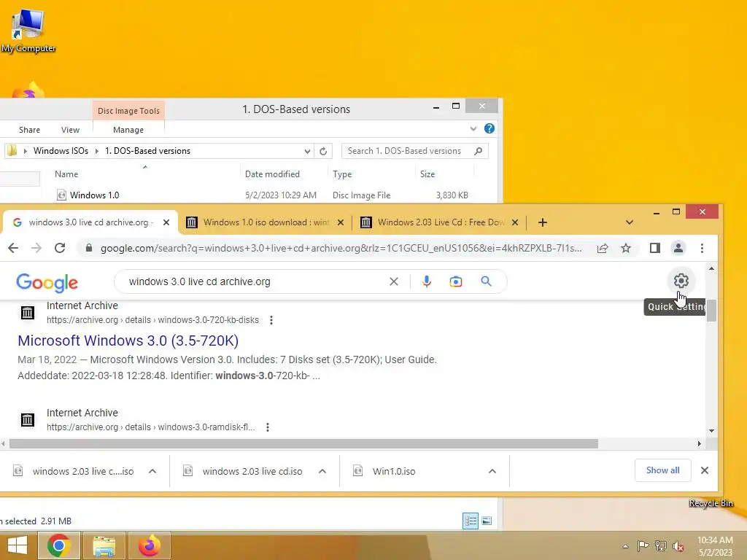747x560 pixels.
Task: Switch to Windows 2.03 Live Cd tab
Action: coord(439,222)
